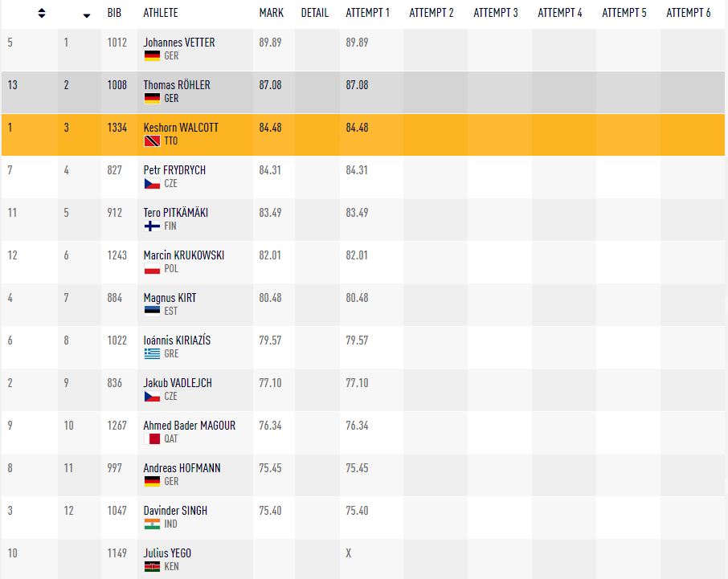Screen dimensions: 728x579
Task: Open Thomas Röhler's athlete profile
Action: tap(177, 85)
